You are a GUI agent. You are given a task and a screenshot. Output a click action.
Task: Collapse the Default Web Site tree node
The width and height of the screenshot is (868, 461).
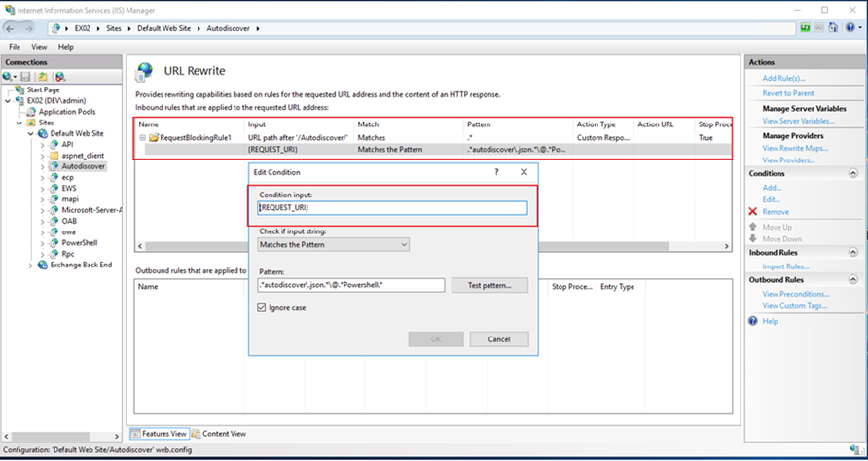(x=32, y=133)
